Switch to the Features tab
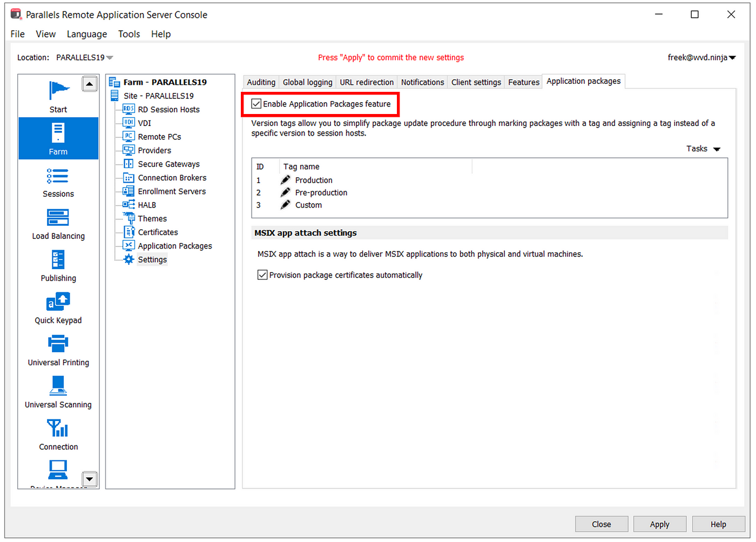 (x=523, y=82)
